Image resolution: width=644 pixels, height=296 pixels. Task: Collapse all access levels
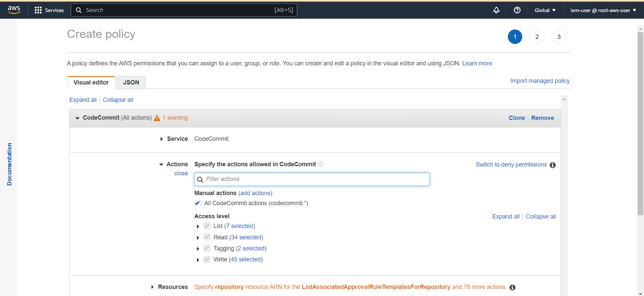point(541,216)
